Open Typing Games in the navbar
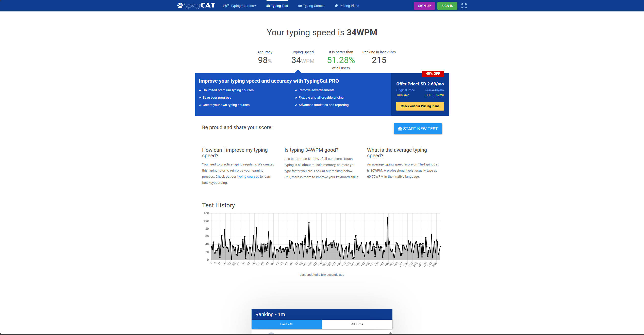 tap(311, 6)
